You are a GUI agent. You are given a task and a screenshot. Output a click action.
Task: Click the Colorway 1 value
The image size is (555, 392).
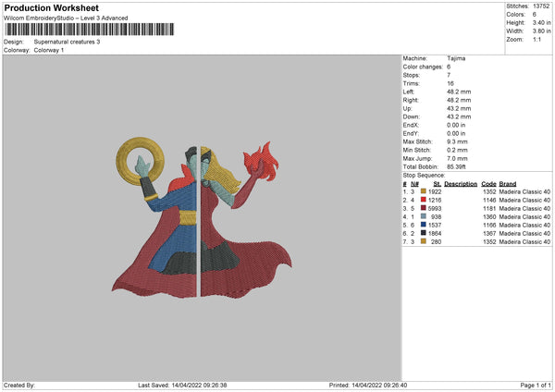[49, 50]
